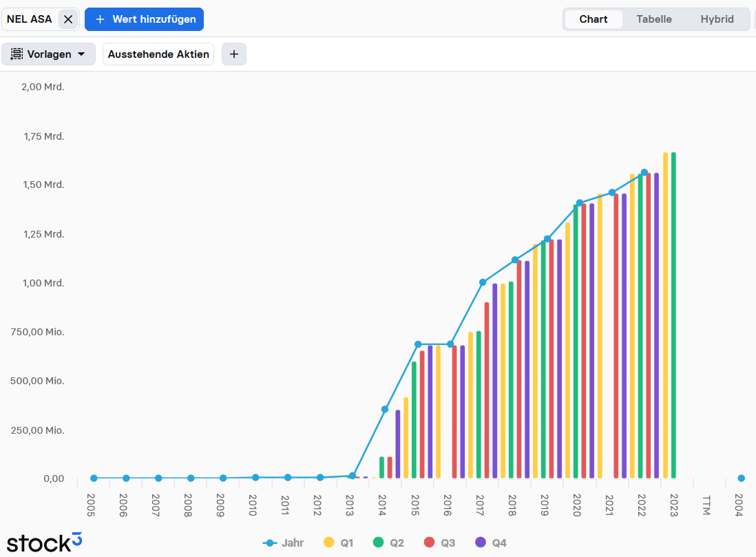Select the 2015 yearly data point marker
This screenshot has height=557, width=756.
[418, 344]
